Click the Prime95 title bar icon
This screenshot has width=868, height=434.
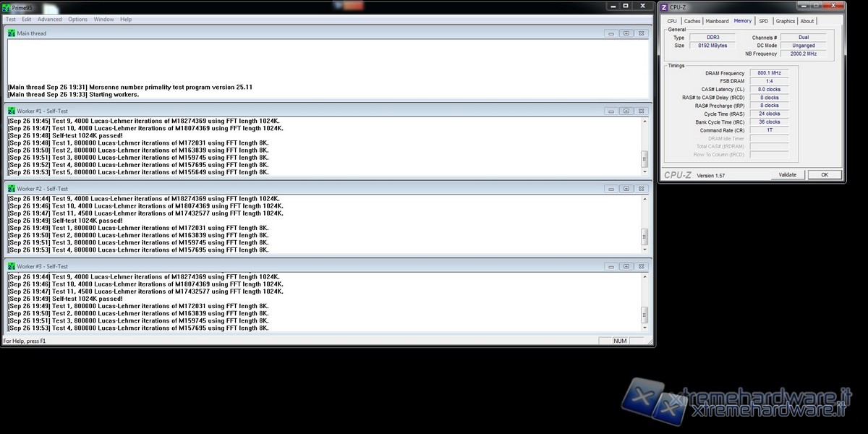7,7
